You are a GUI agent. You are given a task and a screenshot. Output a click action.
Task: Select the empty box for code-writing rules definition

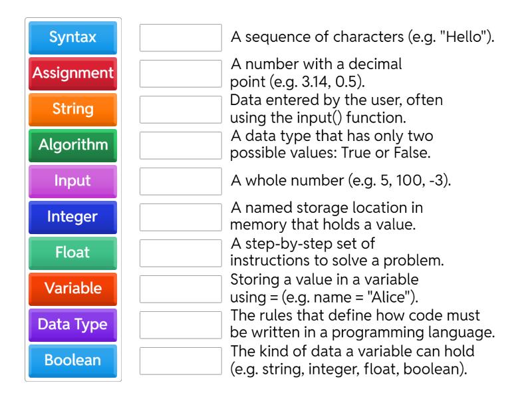[x=181, y=325]
